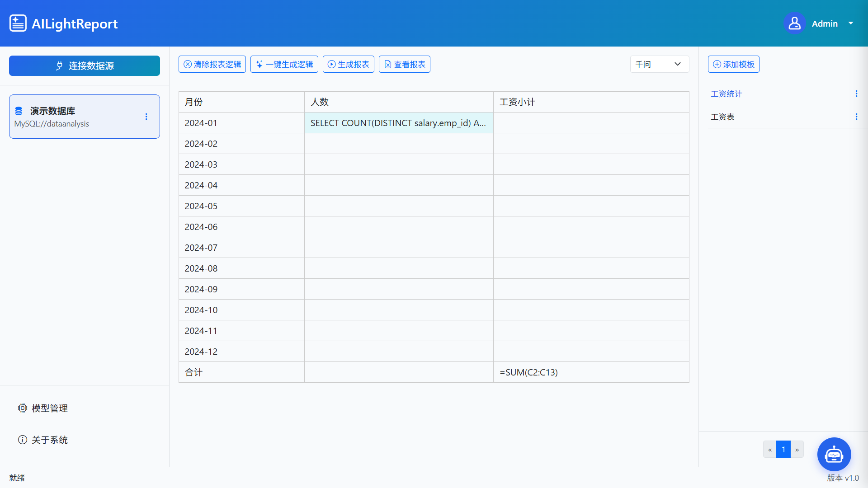Screen dimensions: 868x488
Task: Click the AILightReport logo icon in the header
Action: coord(18,23)
